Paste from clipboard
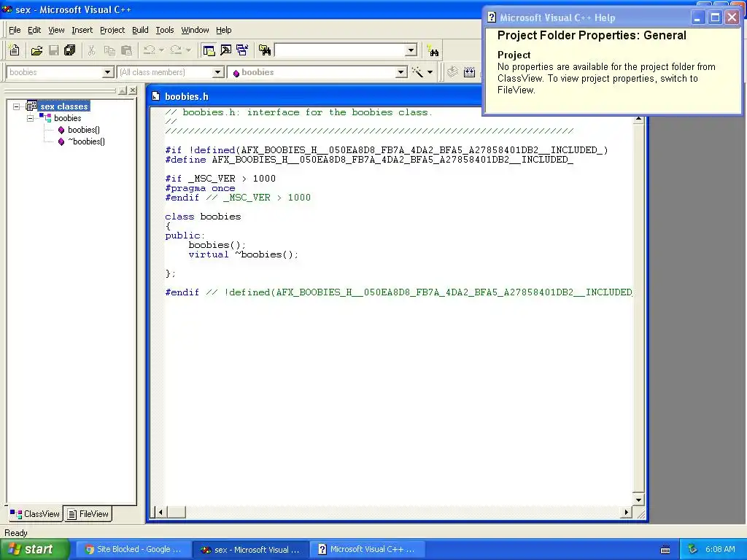Viewport: 747px width, 560px height. (126, 50)
